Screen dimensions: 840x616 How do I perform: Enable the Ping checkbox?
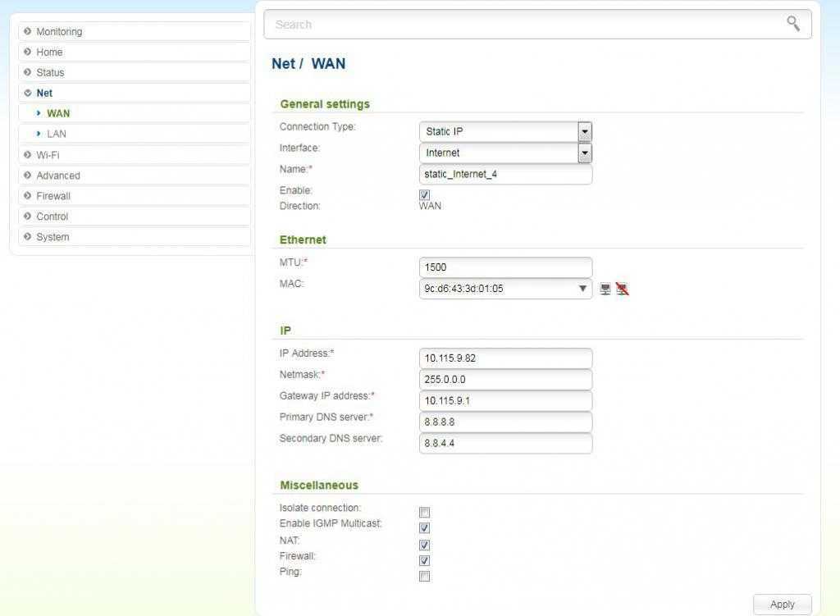click(424, 576)
